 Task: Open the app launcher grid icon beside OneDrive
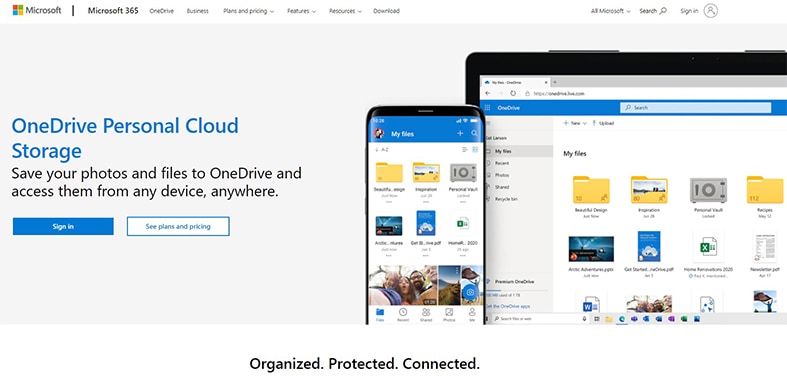pos(487,108)
